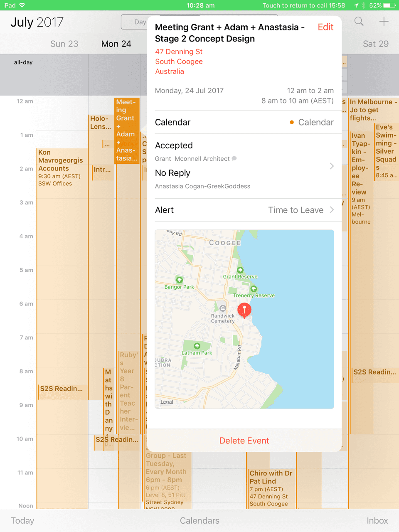
Task: Tap Latham Park icon on map
Action: point(197,346)
